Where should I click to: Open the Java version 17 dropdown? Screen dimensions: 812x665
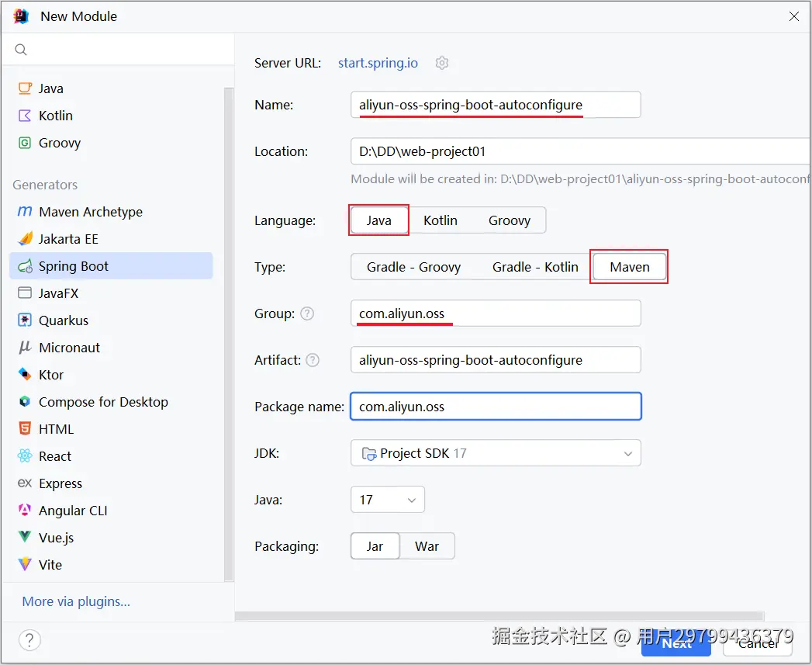coord(387,500)
